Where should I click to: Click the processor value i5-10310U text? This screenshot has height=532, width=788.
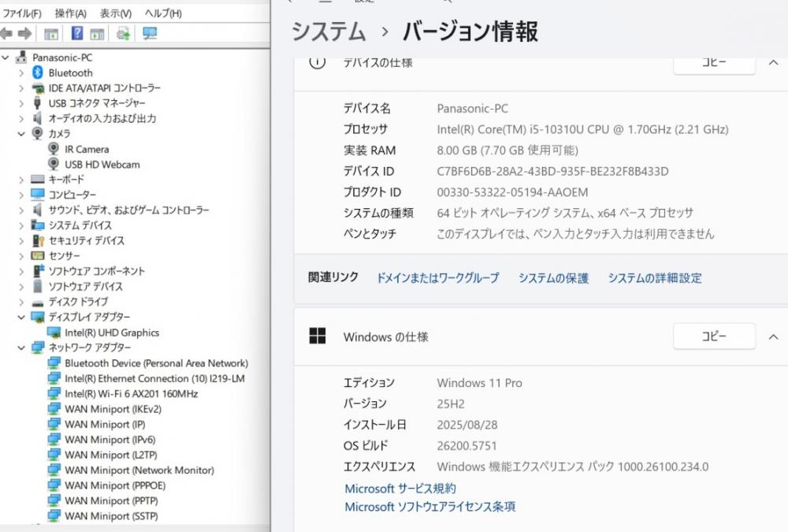coord(582,129)
